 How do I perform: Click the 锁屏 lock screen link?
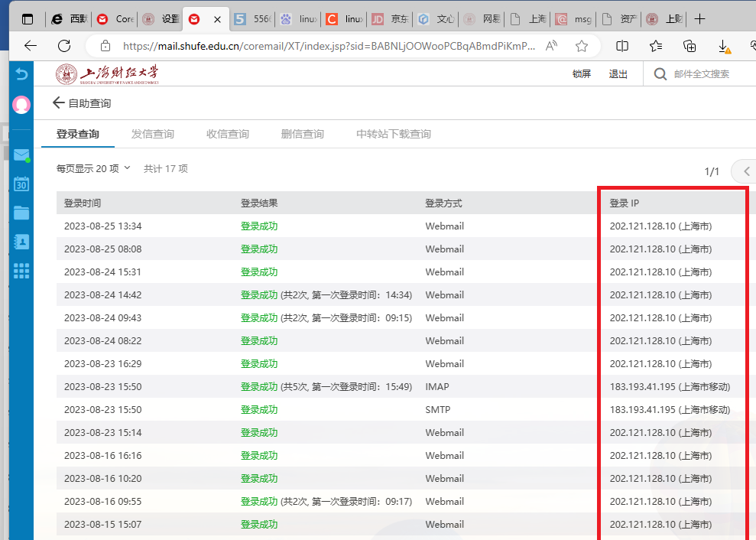pos(582,74)
